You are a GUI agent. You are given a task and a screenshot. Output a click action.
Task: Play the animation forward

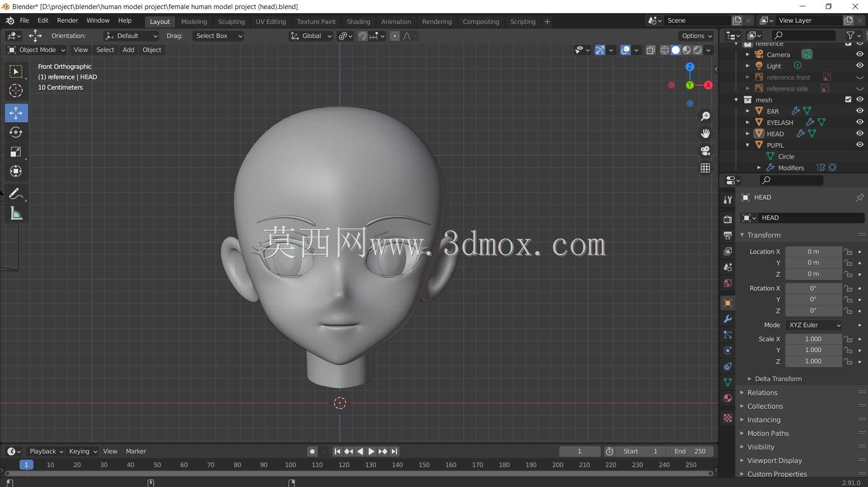pos(371,451)
